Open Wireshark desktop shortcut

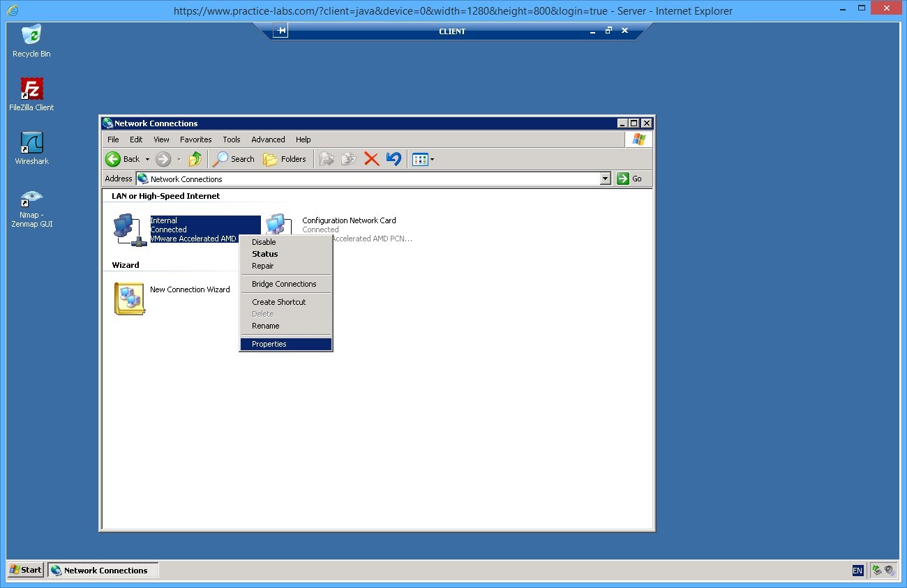(31, 143)
